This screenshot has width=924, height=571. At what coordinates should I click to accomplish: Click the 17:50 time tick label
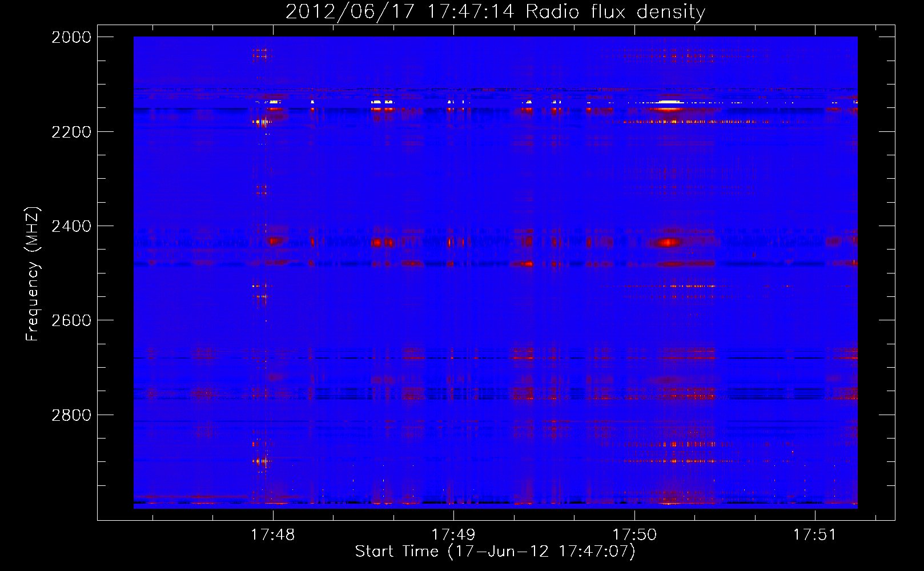[634, 534]
